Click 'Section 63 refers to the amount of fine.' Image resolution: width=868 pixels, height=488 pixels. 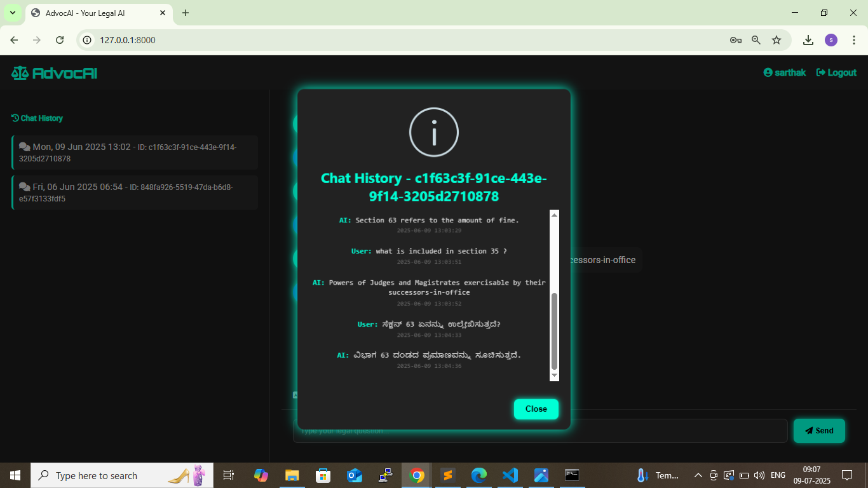coord(437,220)
